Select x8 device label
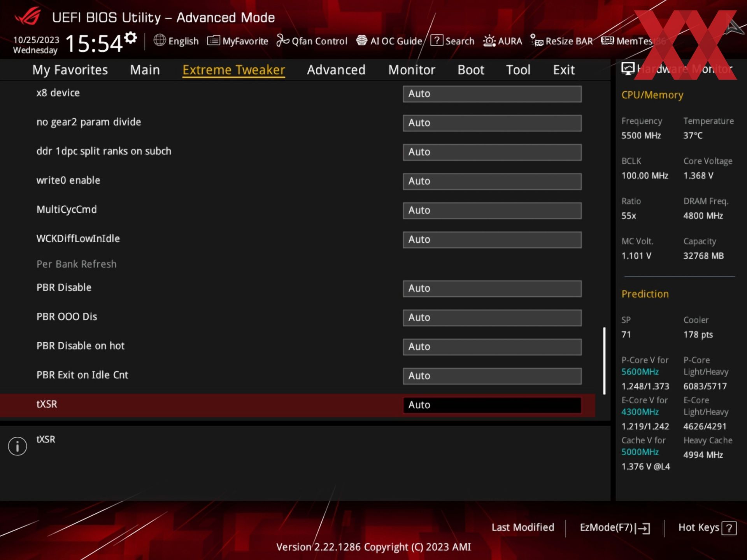 pos(58,93)
